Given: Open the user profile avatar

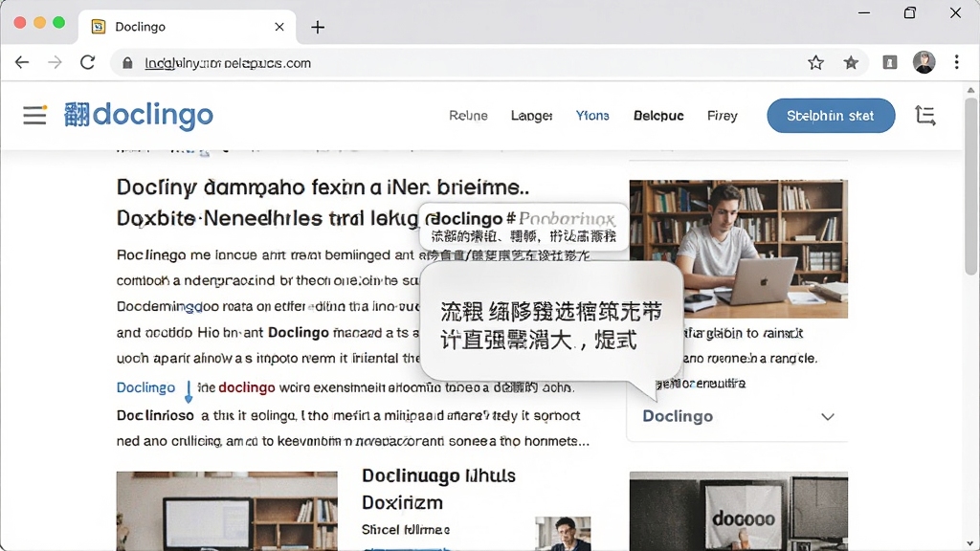Looking at the screenshot, I should [x=924, y=62].
